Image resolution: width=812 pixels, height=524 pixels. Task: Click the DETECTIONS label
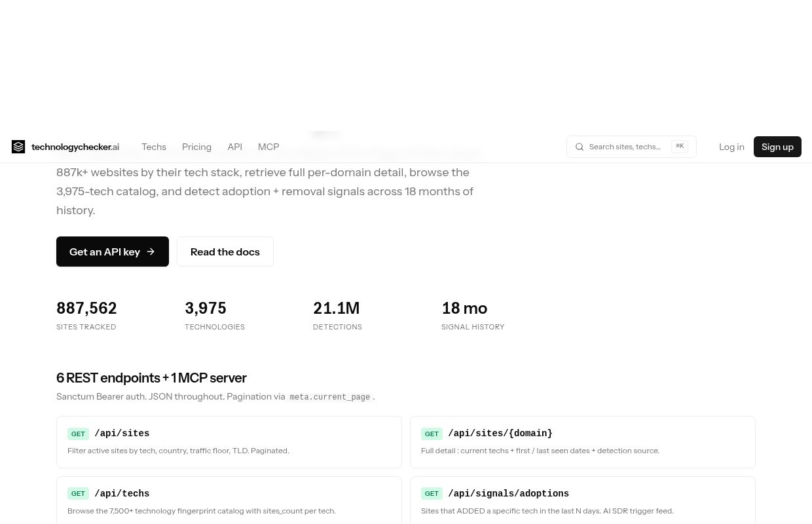[337, 327]
